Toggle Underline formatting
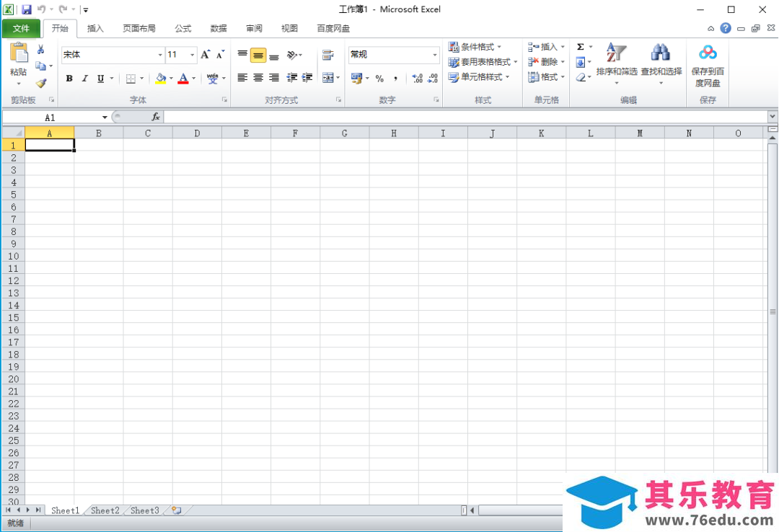The height and width of the screenshot is (532, 779). pyautogui.click(x=100, y=79)
